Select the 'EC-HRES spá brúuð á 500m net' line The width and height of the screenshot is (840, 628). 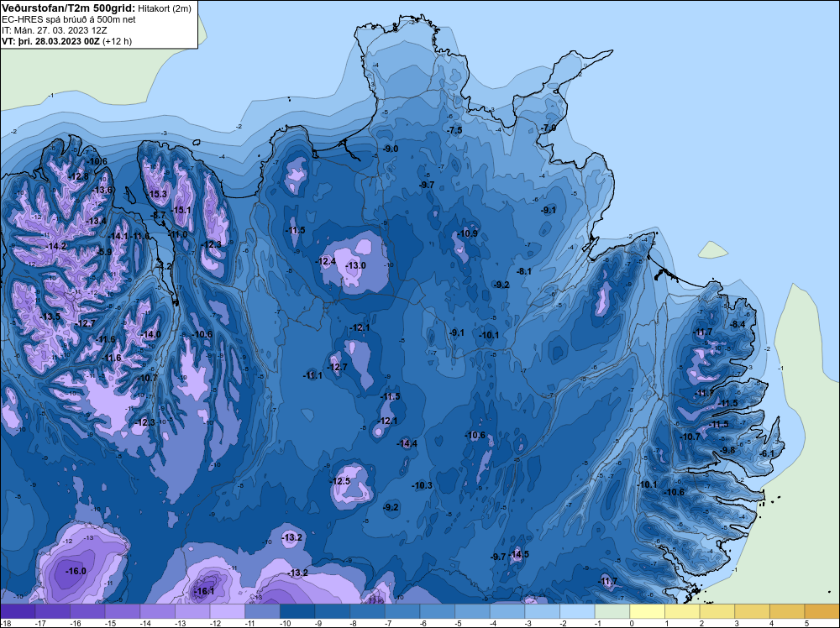(69, 20)
